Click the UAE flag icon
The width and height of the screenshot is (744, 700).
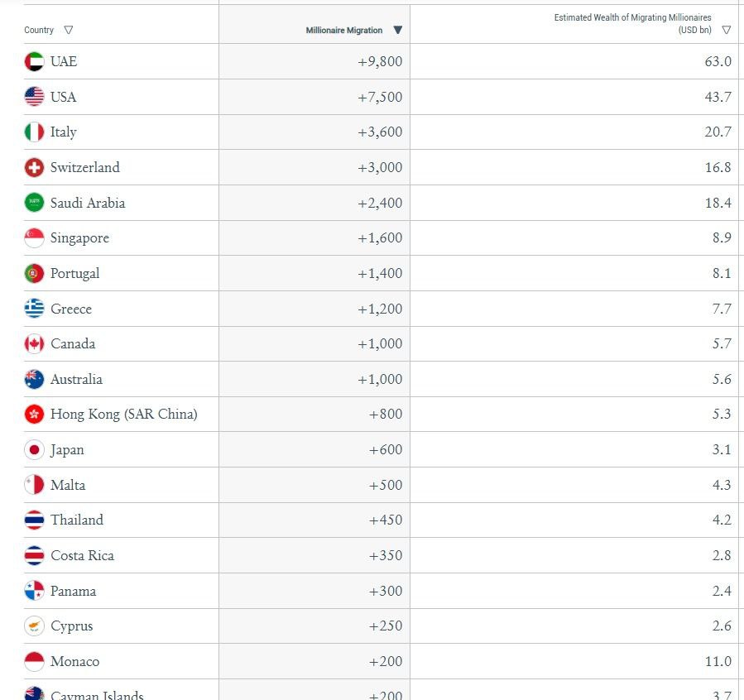(x=34, y=61)
